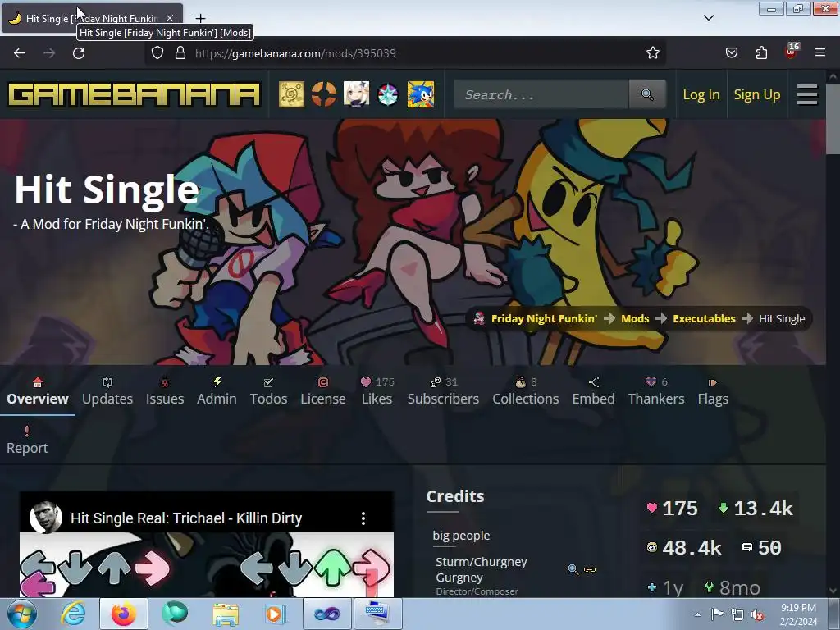The height and width of the screenshot is (630, 840).
Task: Open uBlock extension icon showing 16
Action: [792, 51]
